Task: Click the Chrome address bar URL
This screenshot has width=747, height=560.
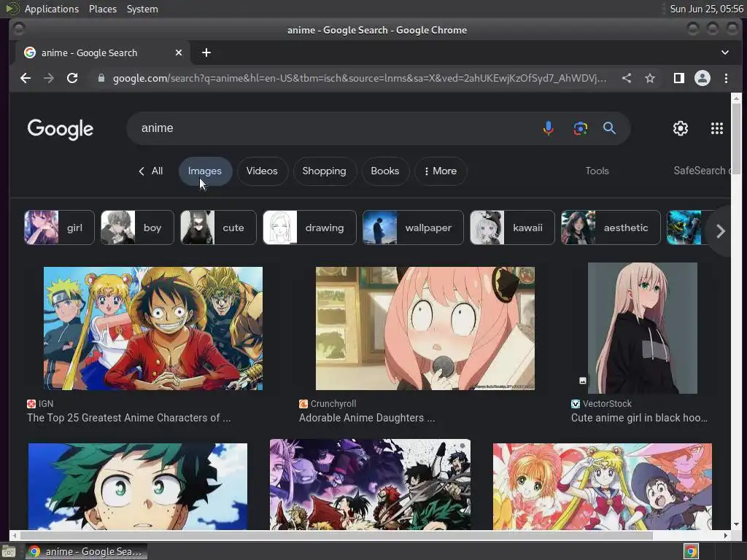Action: [x=360, y=78]
